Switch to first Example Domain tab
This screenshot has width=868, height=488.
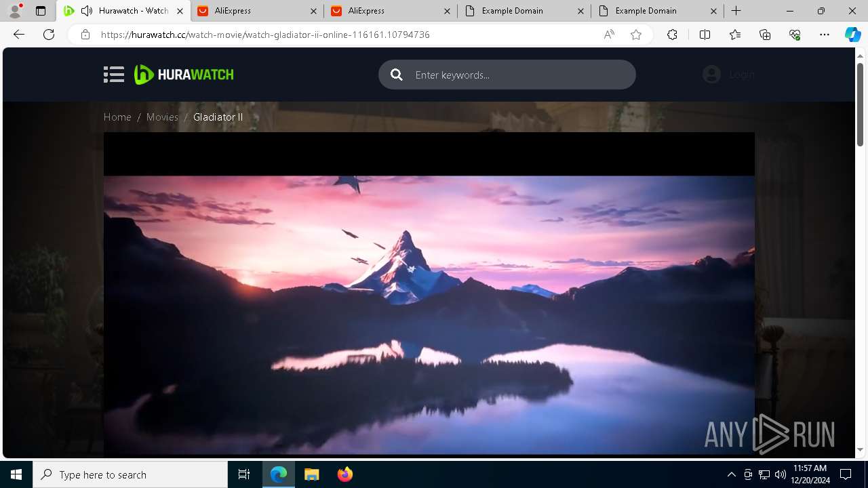[524, 11]
